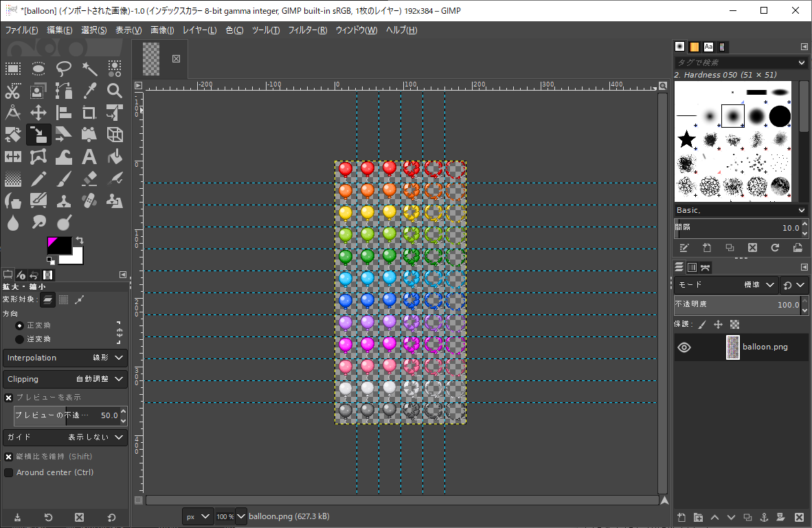
Task: Select the Paths tool
Action: click(64, 91)
